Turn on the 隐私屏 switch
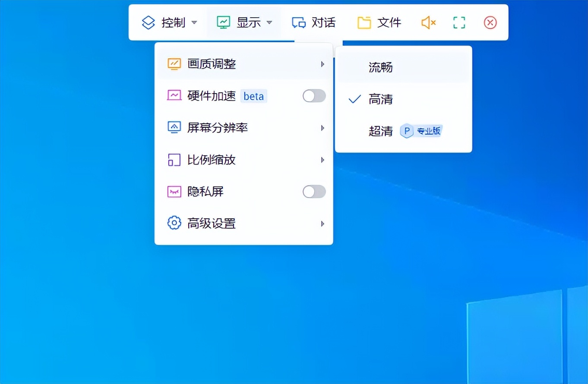Image resolution: width=588 pixels, height=384 pixels. click(314, 192)
